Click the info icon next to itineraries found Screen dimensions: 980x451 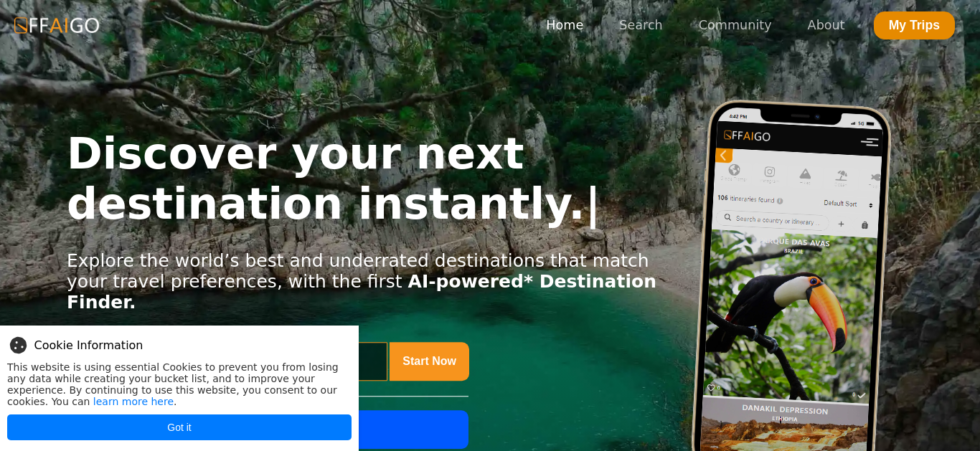point(780,201)
